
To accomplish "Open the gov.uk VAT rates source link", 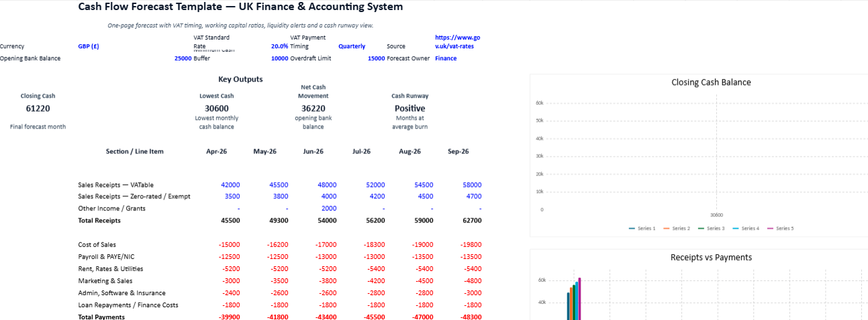I will [457, 42].
